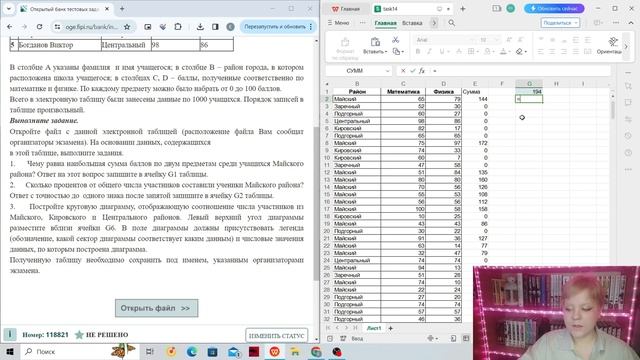Select the Лист1 sheet tab
The height and width of the screenshot is (360, 640).
tap(374, 328)
